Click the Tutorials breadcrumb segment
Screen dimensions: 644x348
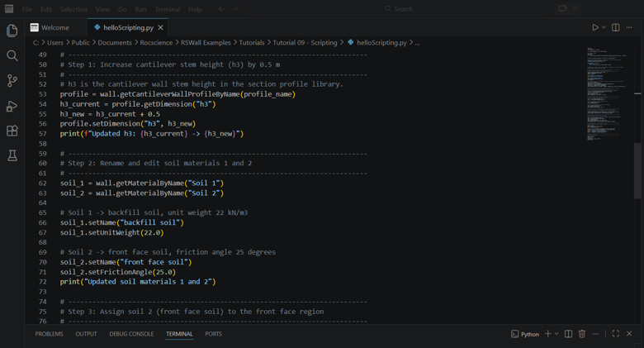(252, 43)
